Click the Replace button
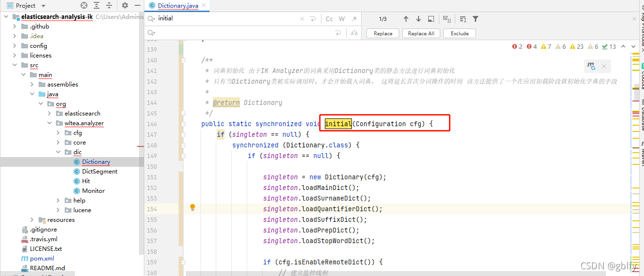Image resolution: width=644 pixels, height=276 pixels. click(x=383, y=33)
